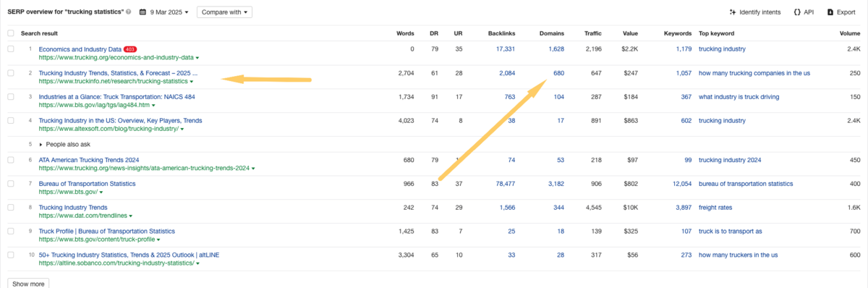Screen dimensions: 868x288
Task: Click the DR column header
Action: (x=434, y=33)
